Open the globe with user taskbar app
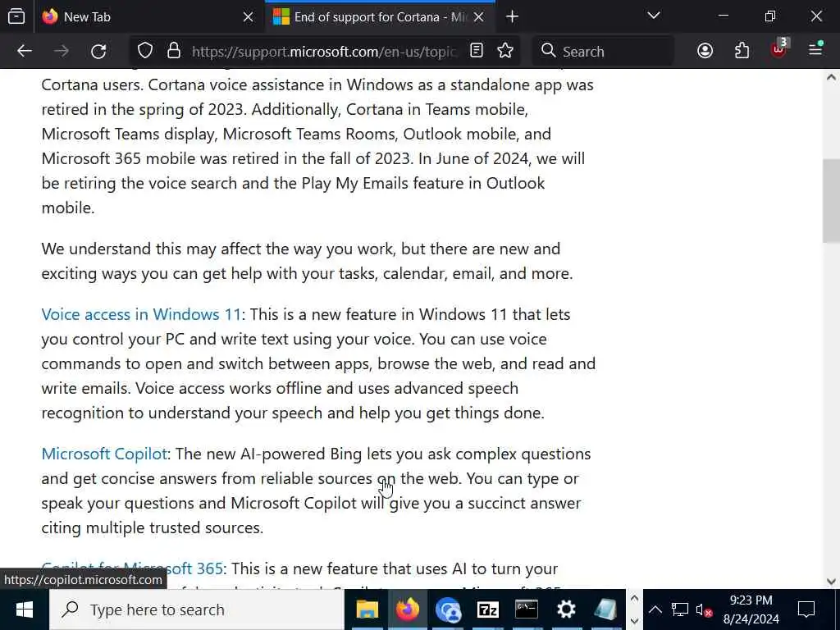840x630 pixels. click(x=448, y=609)
